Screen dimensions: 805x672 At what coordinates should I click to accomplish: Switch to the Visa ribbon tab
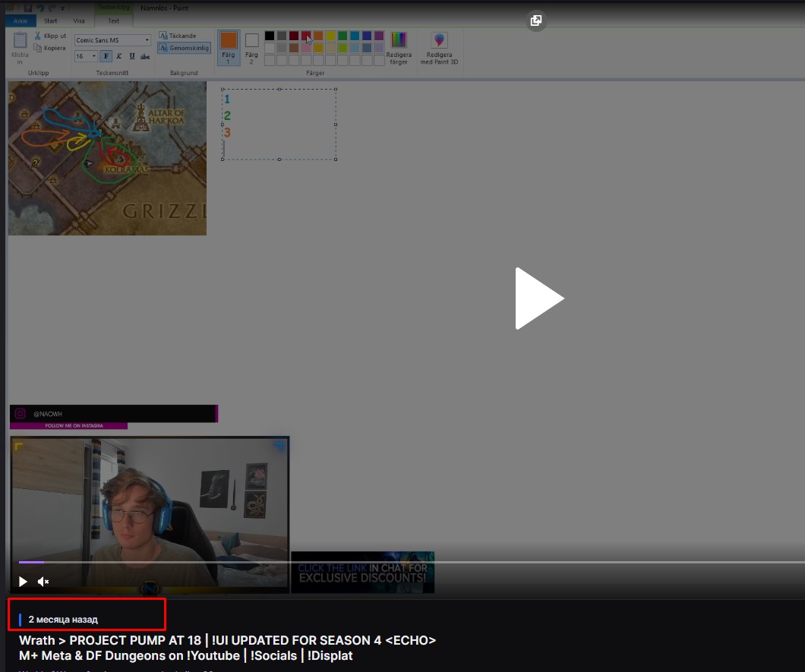pos(79,21)
